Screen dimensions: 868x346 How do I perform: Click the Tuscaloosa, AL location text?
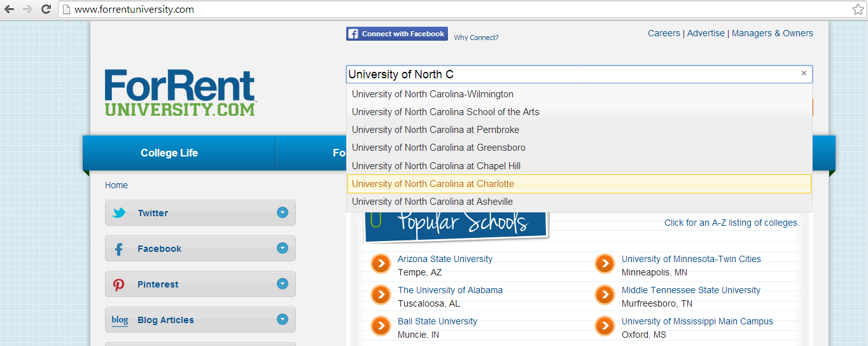tap(429, 303)
